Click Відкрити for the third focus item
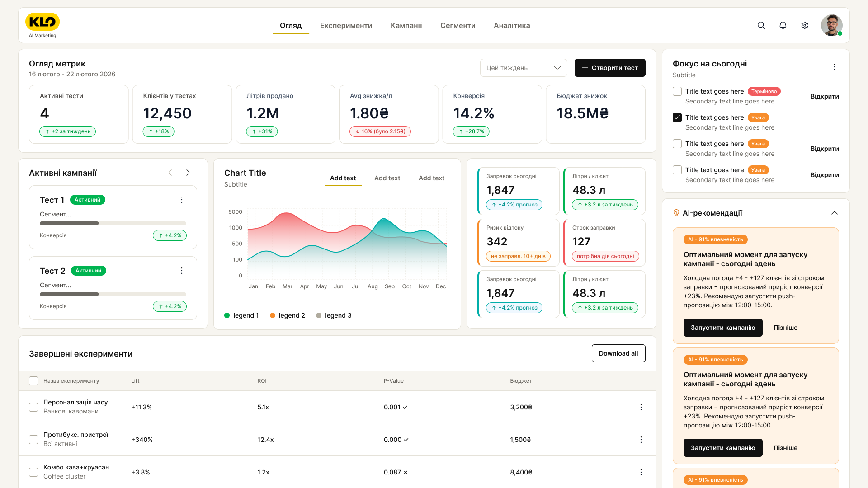 825,149
